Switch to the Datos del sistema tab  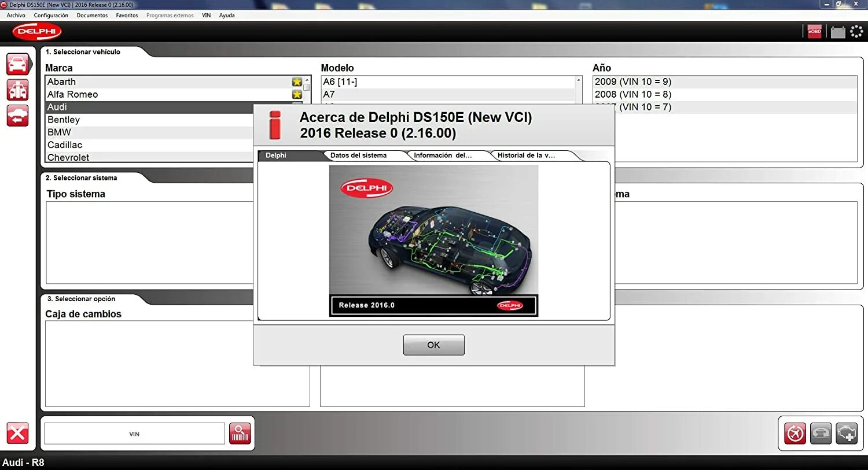358,155
